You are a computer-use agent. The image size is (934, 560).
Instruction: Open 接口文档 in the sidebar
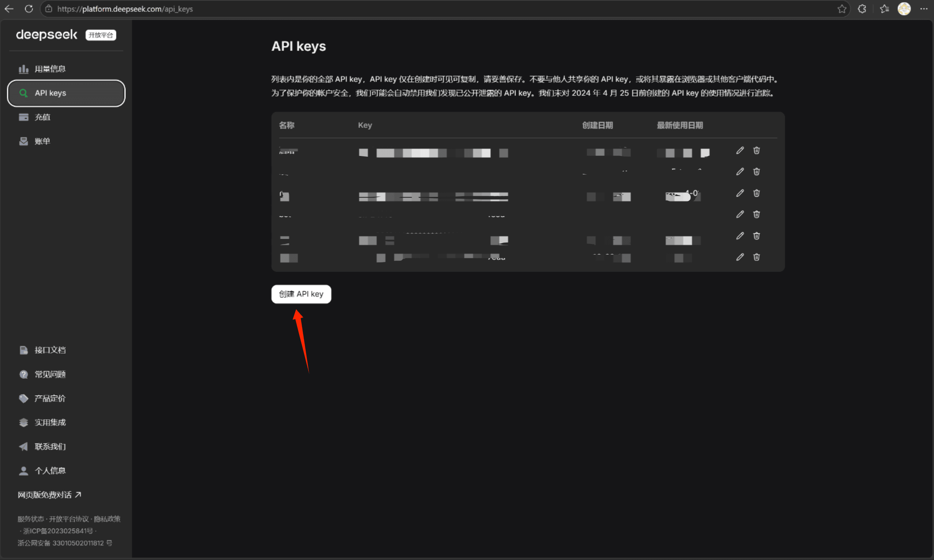[50, 350]
